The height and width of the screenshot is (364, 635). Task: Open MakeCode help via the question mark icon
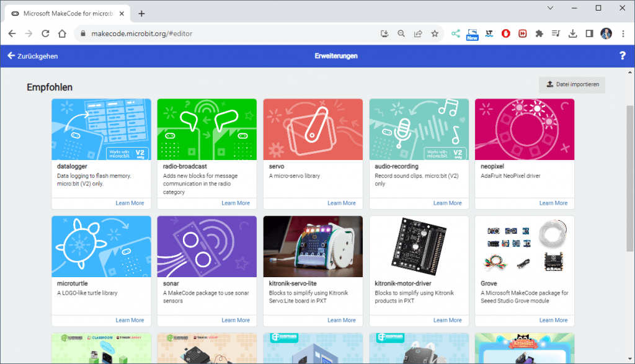tap(623, 55)
